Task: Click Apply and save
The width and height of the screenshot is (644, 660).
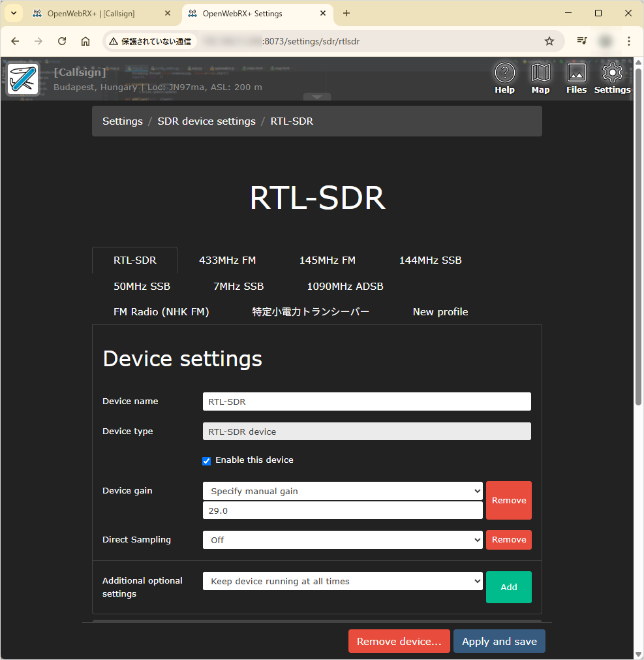Action: point(498,641)
